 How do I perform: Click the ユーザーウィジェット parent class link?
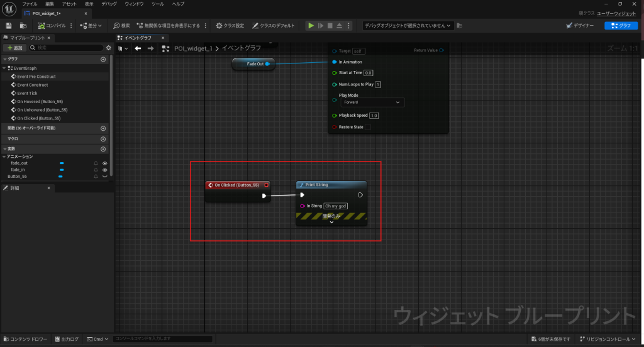(618, 13)
